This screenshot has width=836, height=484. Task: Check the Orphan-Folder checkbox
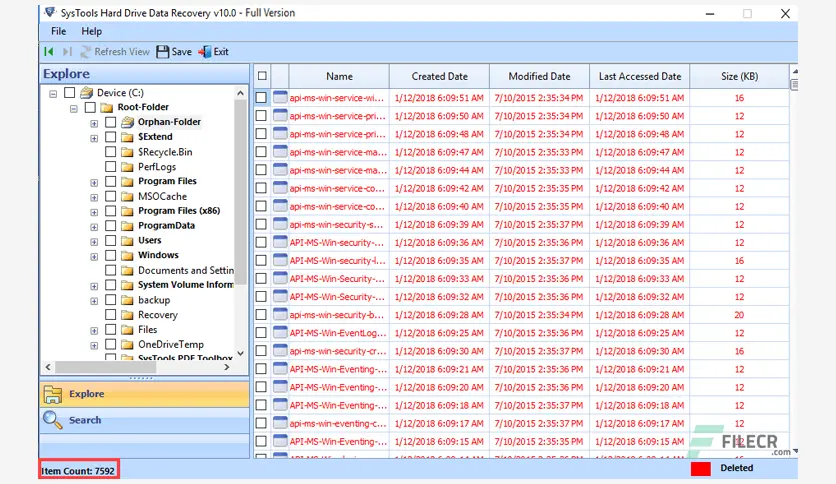tap(110, 122)
